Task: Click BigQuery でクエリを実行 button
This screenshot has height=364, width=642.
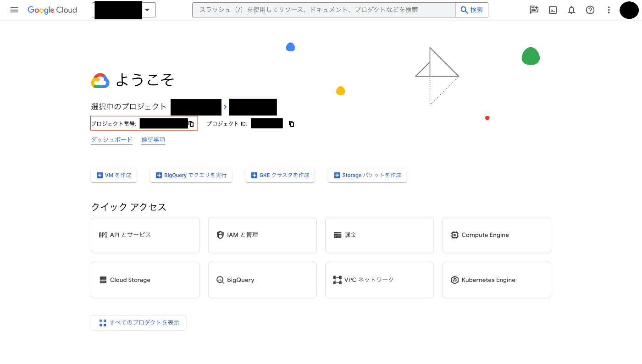Action: (191, 175)
